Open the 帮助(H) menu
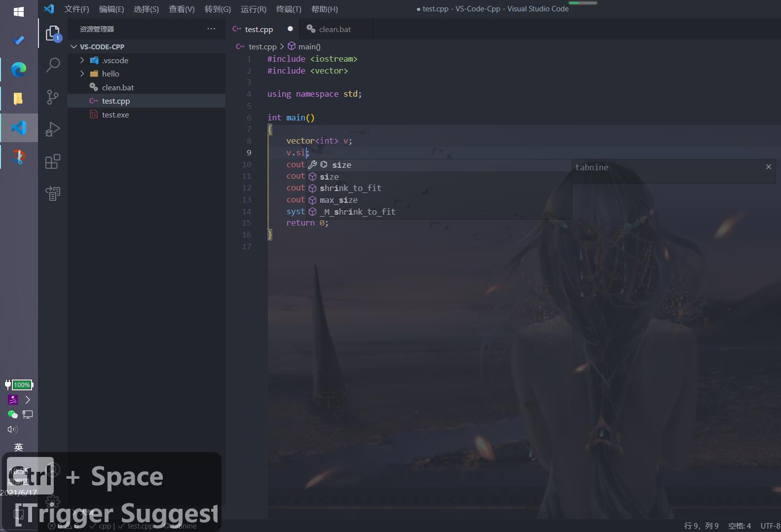 [x=325, y=9]
